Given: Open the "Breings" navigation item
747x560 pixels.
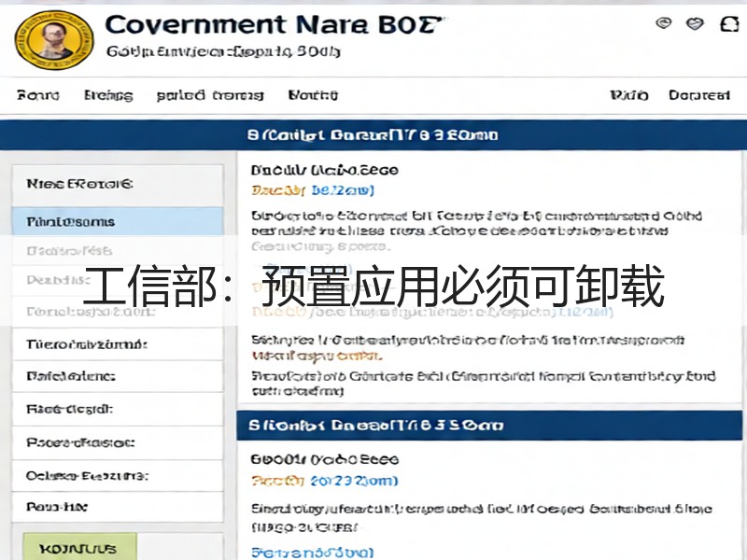Looking at the screenshot, I should pos(108,95).
